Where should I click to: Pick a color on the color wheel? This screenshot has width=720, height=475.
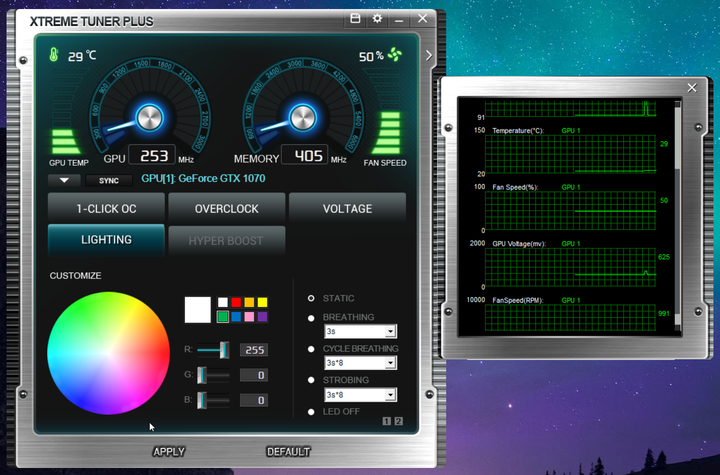pyautogui.click(x=108, y=353)
